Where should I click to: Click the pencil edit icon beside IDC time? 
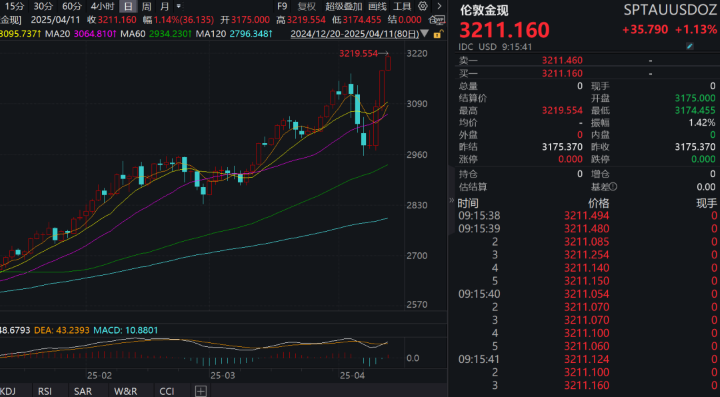click(690, 46)
